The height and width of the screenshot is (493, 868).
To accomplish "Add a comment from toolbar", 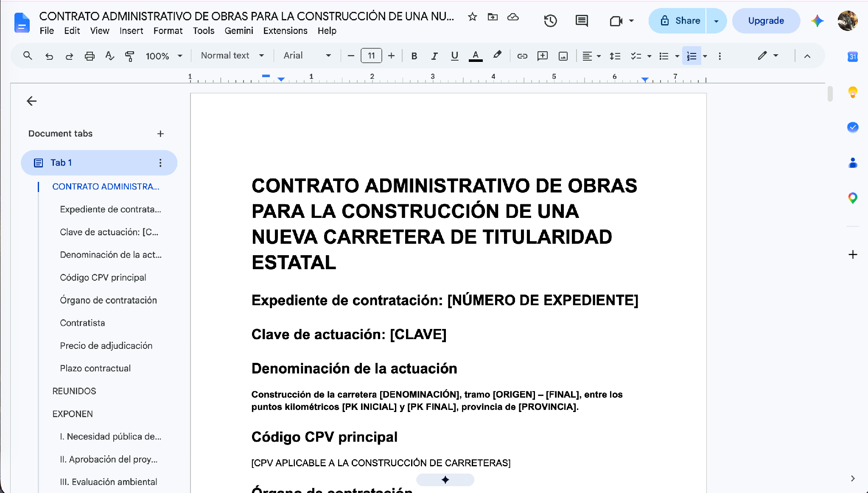I will pyautogui.click(x=543, y=56).
